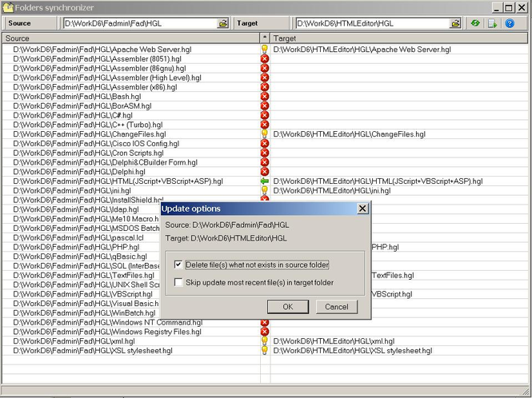Click target entry Apache Web Server.hgl
The width and height of the screenshot is (532, 398).
(362, 50)
